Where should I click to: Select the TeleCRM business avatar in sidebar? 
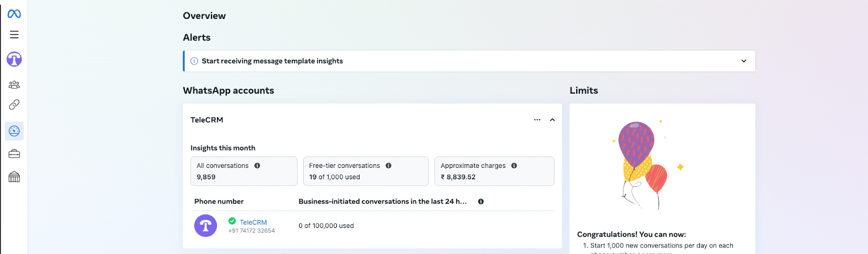click(14, 59)
